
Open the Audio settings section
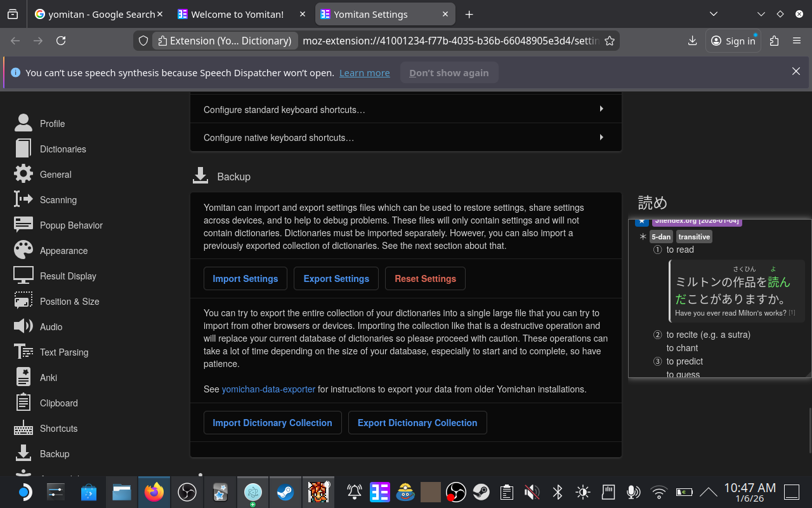click(51, 326)
